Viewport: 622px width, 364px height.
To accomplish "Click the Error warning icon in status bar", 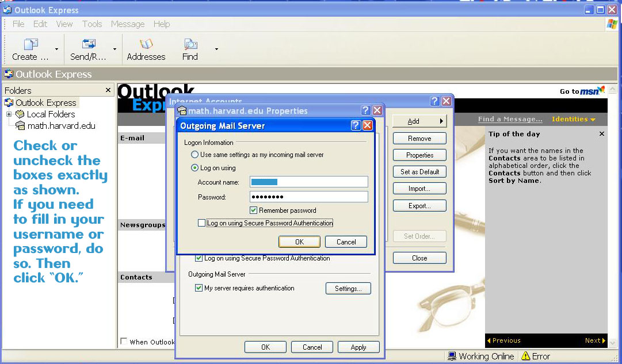I will tap(525, 357).
